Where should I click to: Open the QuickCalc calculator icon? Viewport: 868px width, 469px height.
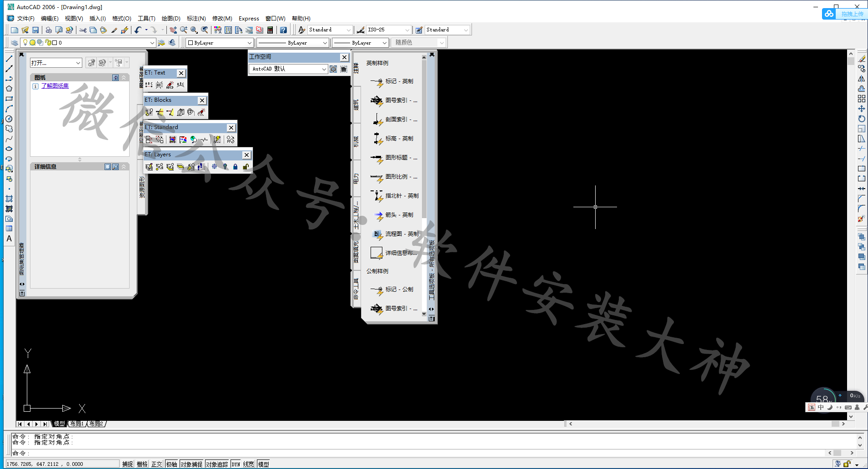[270, 30]
